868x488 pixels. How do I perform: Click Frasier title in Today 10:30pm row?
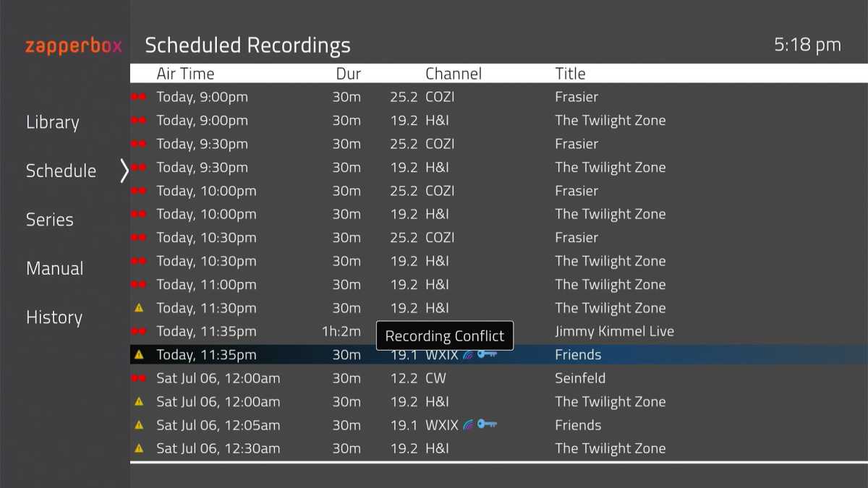576,237
